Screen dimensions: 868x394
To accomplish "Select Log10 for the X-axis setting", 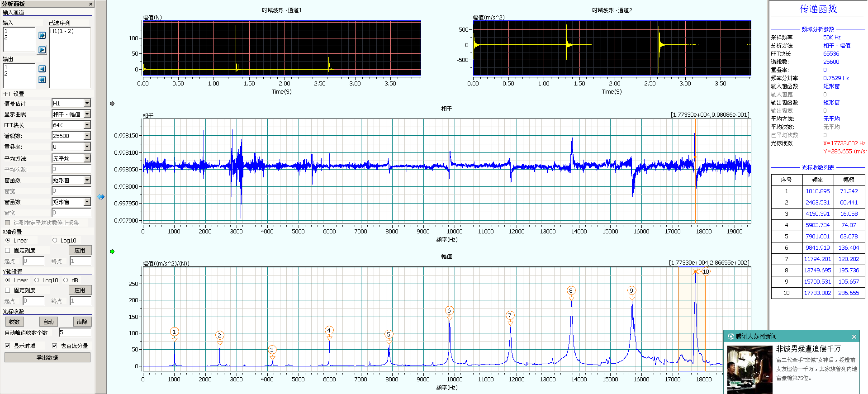I will 55,241.
